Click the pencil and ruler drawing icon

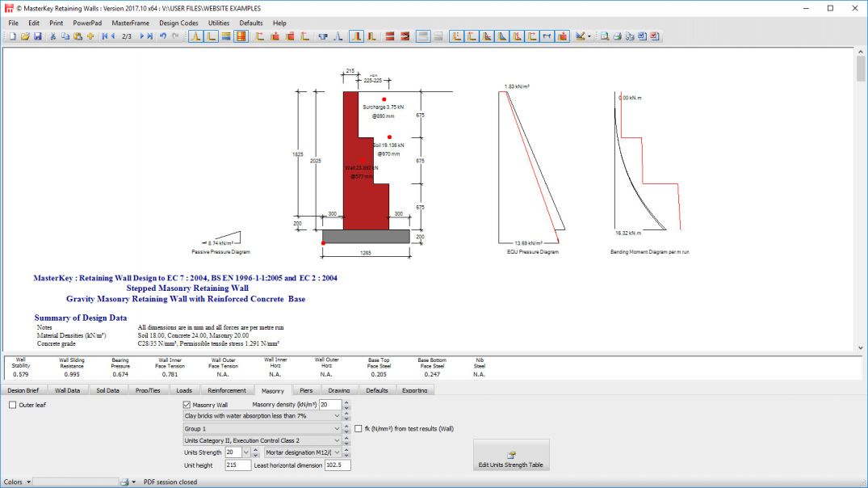coord(580,36)
